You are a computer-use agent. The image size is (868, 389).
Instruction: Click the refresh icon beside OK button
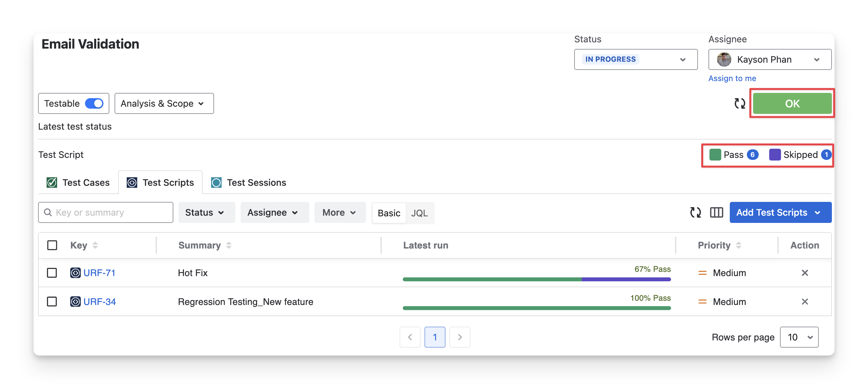[x=740, y=103]
